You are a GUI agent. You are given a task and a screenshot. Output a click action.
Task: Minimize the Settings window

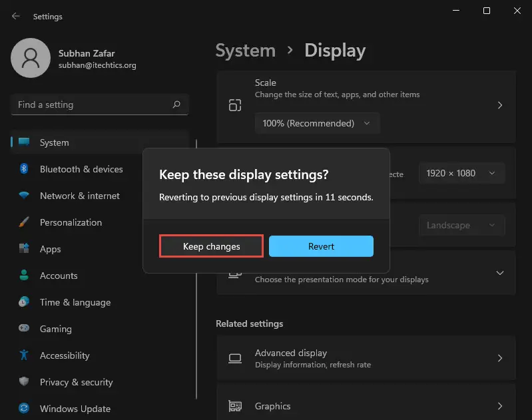pyautogui.click(x=456, y=11)
